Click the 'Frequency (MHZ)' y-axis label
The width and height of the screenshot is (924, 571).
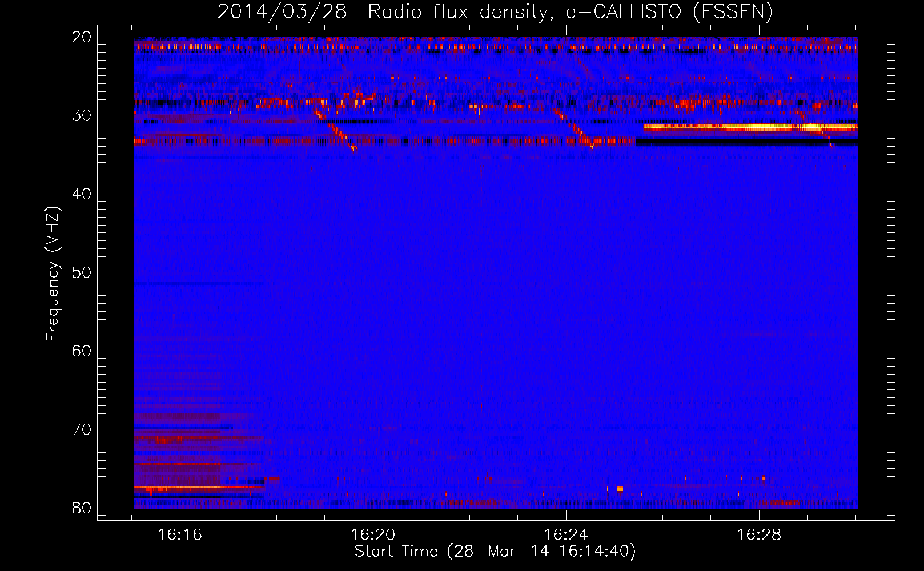(53, 274)
